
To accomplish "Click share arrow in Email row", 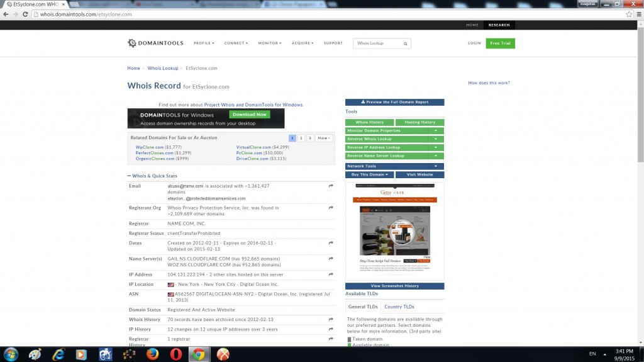I will (x=331, y=186).
